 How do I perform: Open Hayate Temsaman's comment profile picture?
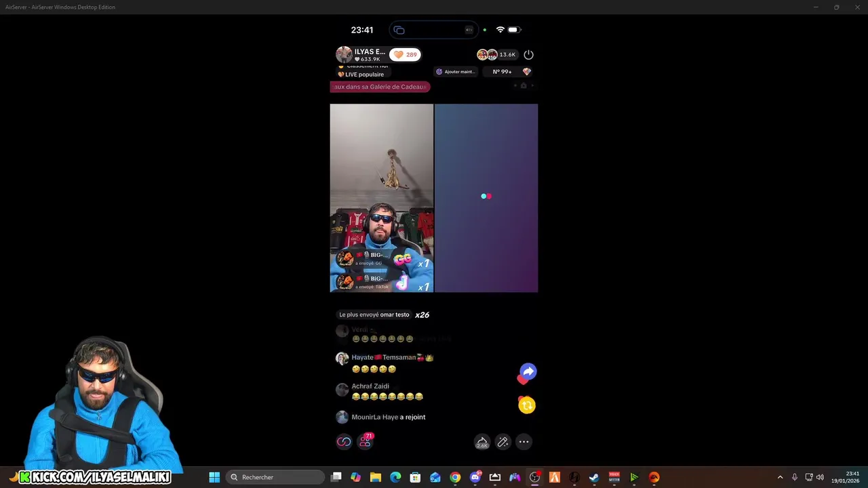pos(342,359)
